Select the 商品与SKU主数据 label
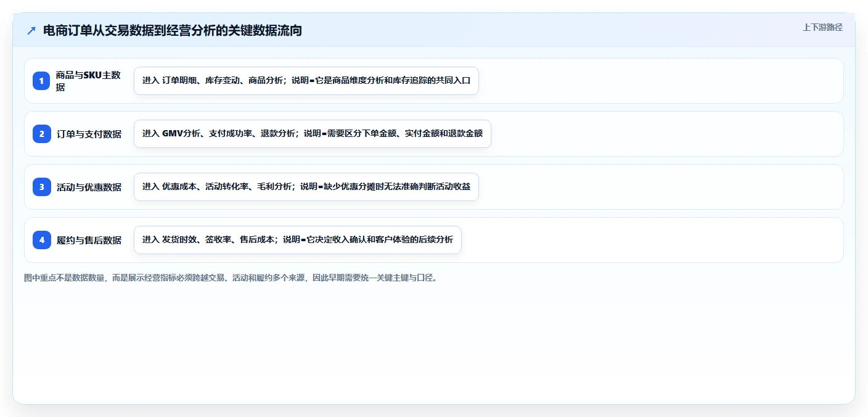The width and height of the screenshot is (868, 417). pos(89,81)
